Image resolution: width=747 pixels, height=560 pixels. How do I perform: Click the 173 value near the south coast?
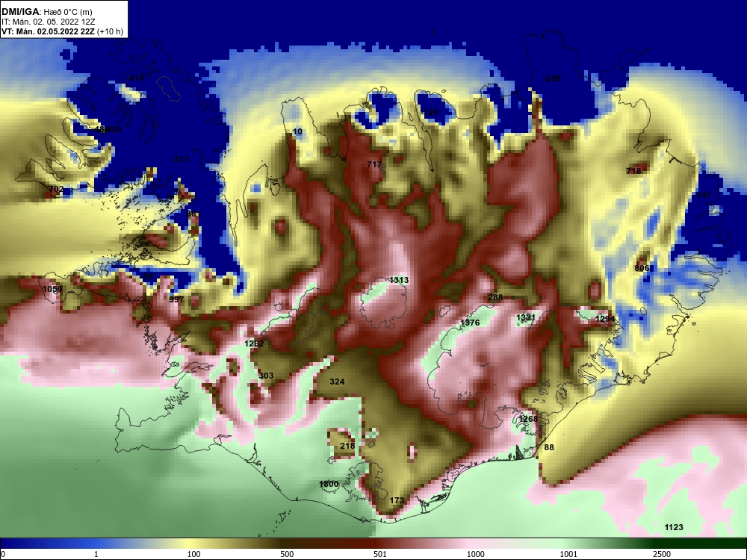397,500
